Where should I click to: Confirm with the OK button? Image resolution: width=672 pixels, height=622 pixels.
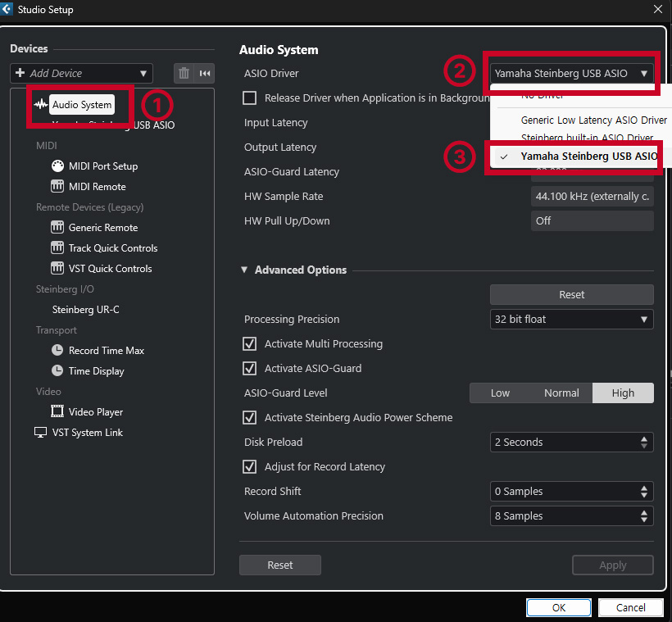(x=559, y=607)
